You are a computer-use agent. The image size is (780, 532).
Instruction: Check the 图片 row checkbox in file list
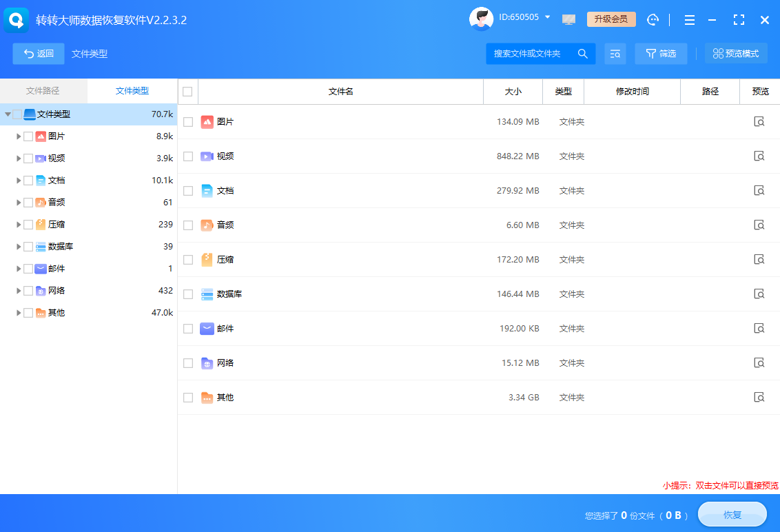(188, 122)
